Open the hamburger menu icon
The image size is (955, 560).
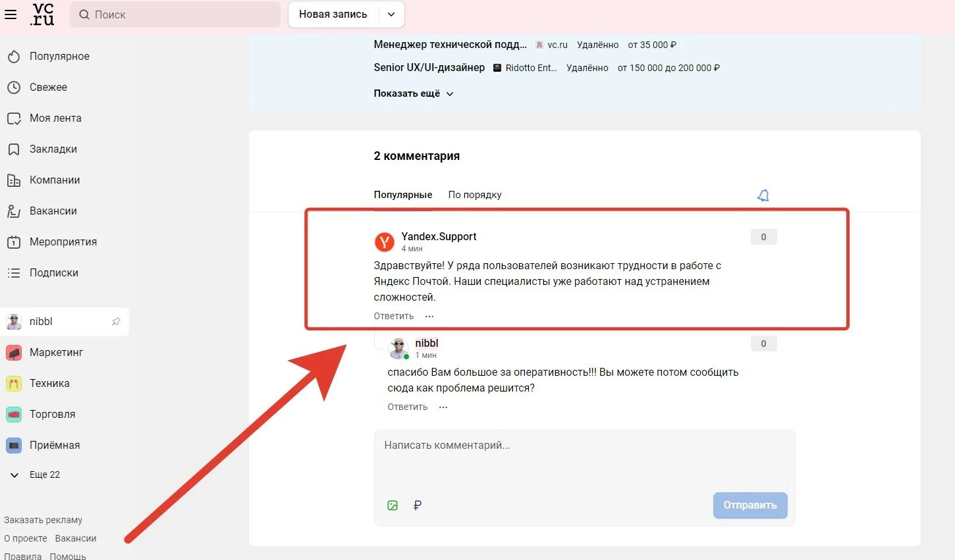[x=11, y=14]
